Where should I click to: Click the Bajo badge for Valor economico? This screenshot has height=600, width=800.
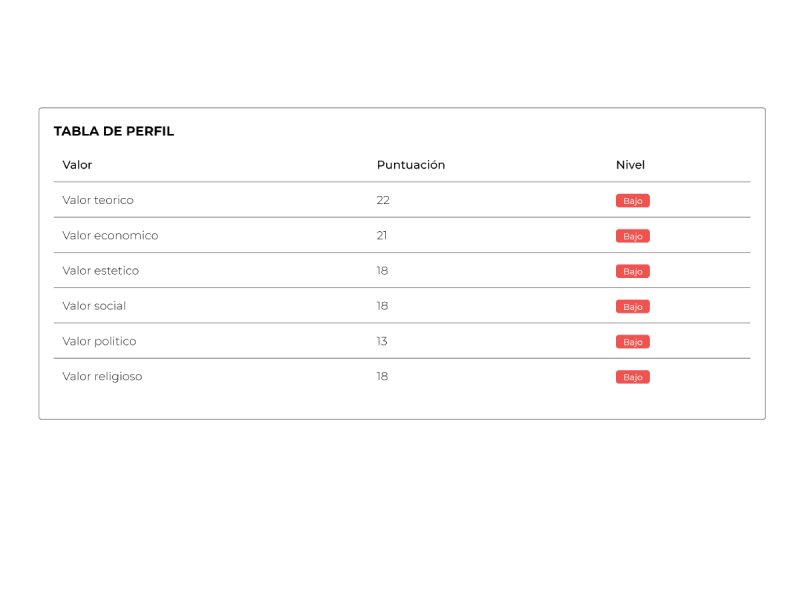pyautogui.click(x=633, y=236)
